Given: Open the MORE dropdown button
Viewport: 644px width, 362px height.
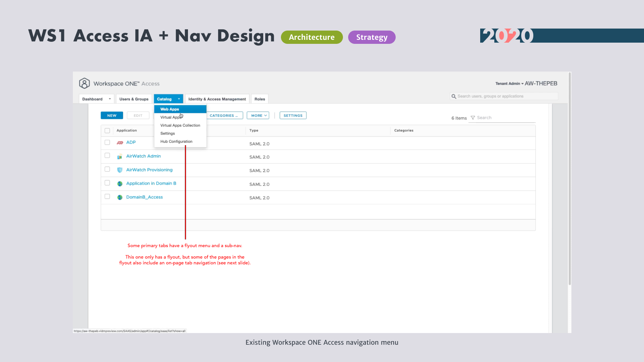Looking at the screenshot, I should 258,115.
